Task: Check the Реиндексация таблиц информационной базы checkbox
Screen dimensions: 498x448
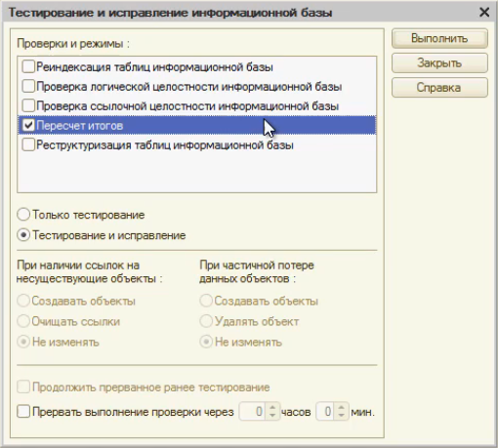Action: click(x=28, y=66)
